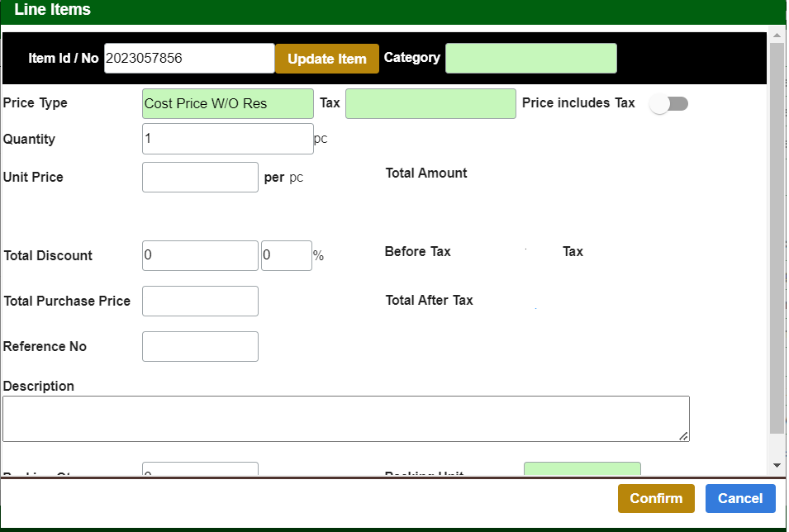The width and height of the screenshot is (789, 532).
Task: Open the Packing Unit dropdown at bottom
Action: click(x=582, y=469)
